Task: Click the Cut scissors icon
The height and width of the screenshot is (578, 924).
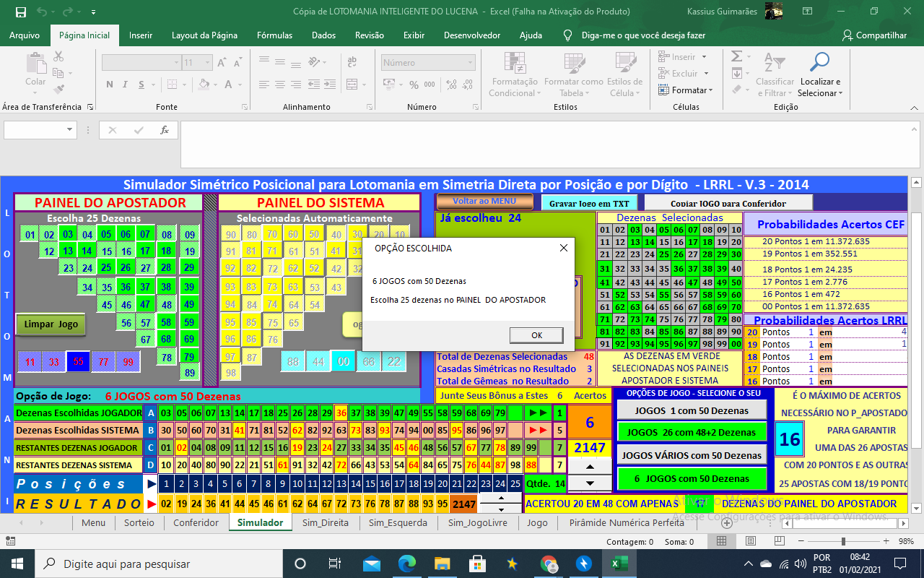Action: coord(58,56)
